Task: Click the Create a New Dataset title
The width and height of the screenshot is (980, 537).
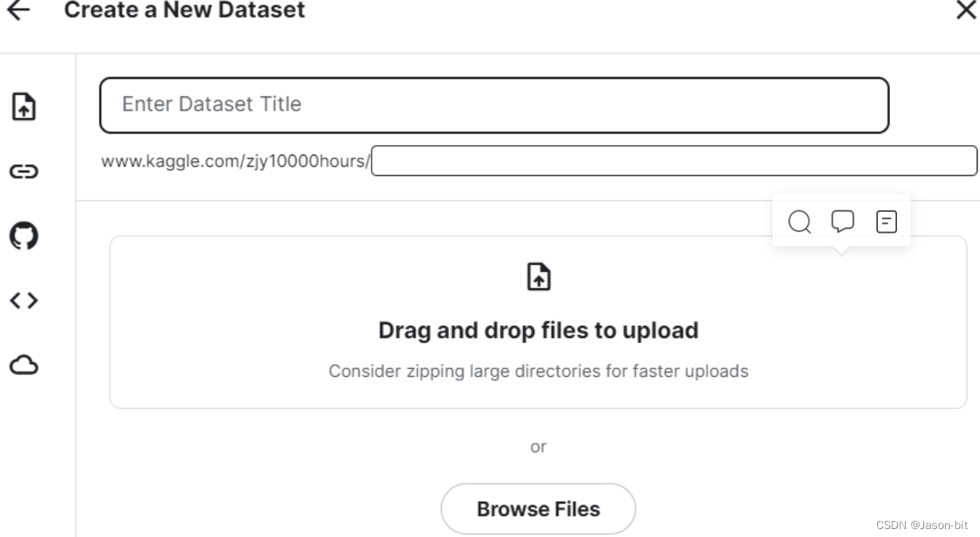Action: [x=184, y=10]
